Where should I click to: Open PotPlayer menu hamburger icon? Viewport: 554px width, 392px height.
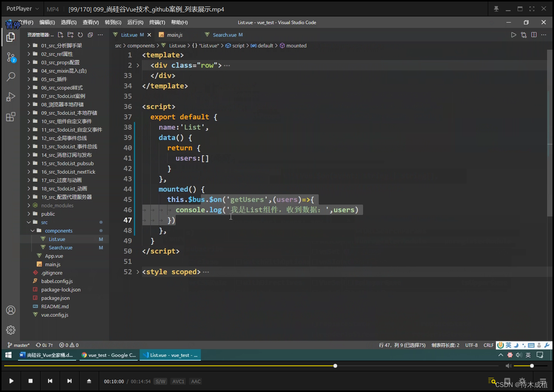coord(543,381)
